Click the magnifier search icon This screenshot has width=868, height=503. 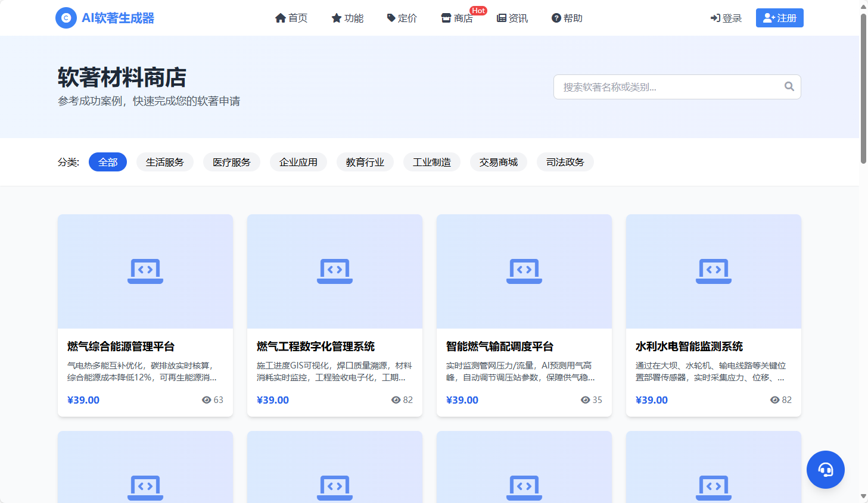click(x=789, y=86)
